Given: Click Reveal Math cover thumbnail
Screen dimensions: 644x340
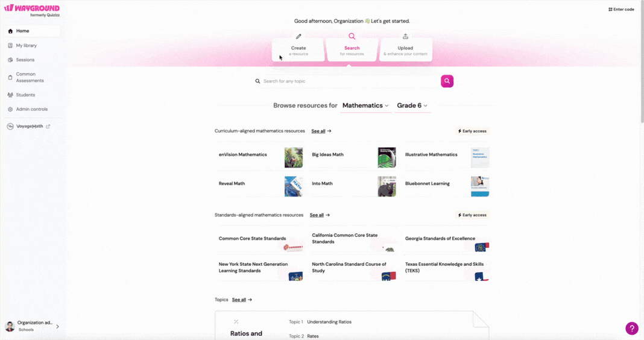Looking at the screenshot, I should (x=294, y=187).
